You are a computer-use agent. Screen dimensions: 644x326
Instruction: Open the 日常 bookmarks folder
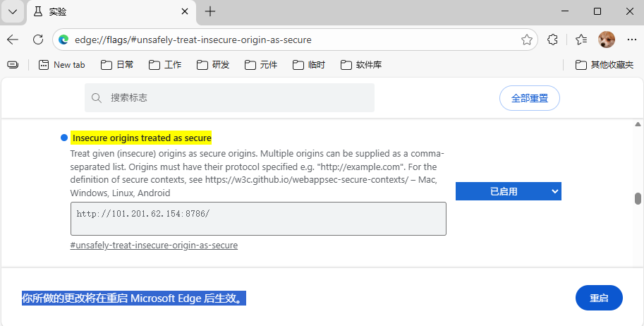click(x=117, y=65)
